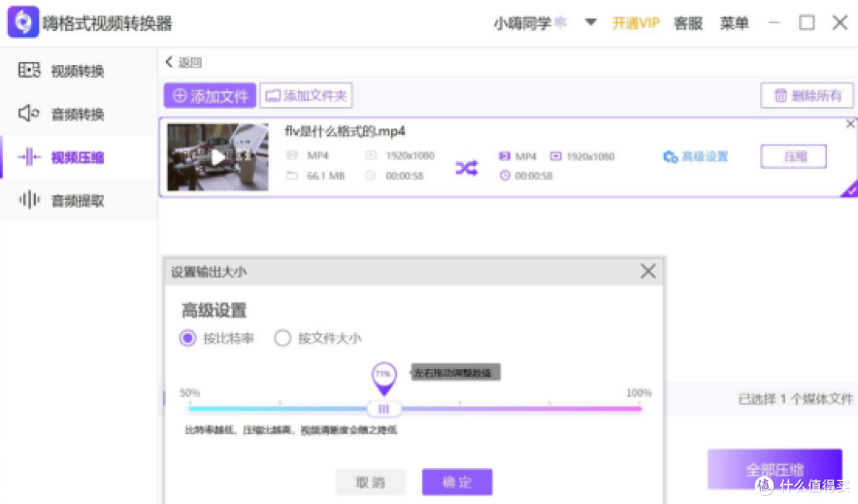Click the file name flv是什么格式的.mp4
Screen dimensions: 858x504
pyautogui.click(x=346, y=131)
